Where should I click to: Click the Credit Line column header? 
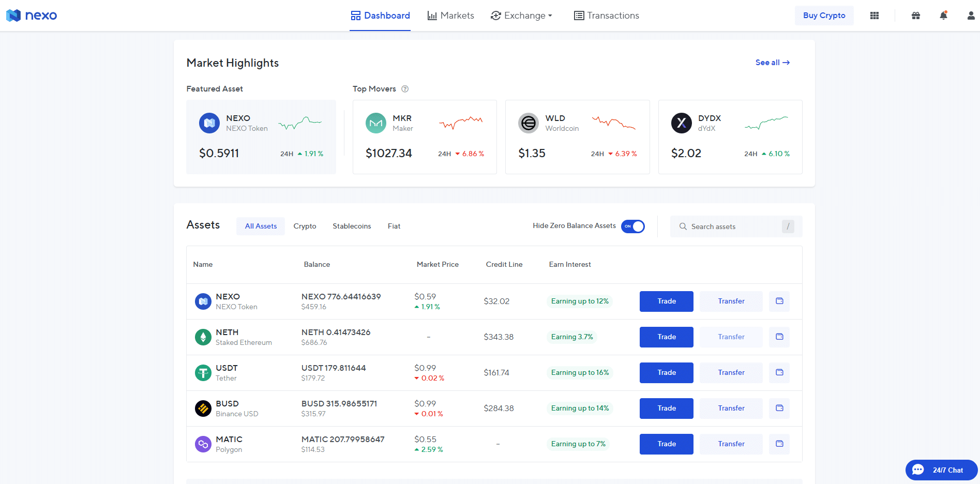(504, 265)
